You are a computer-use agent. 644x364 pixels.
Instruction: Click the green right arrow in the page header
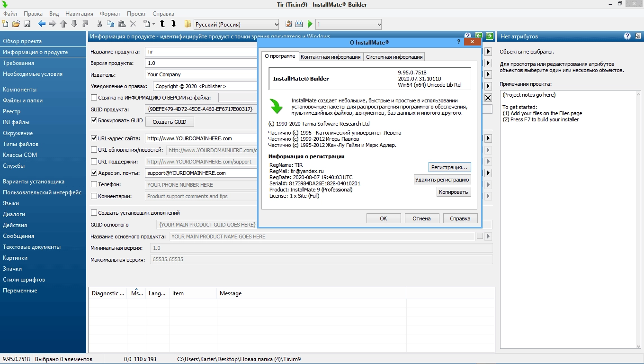coord(490,36)
